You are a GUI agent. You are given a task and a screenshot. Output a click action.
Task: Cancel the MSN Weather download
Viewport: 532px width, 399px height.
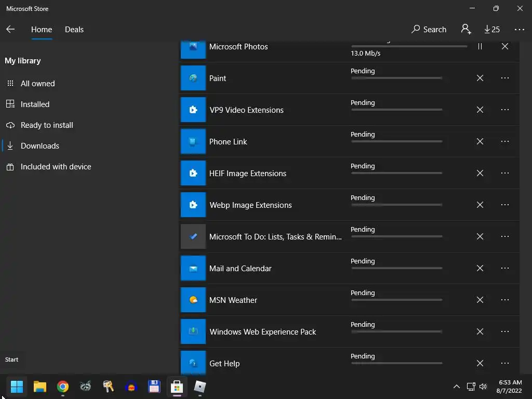click(x=480, y=300)
